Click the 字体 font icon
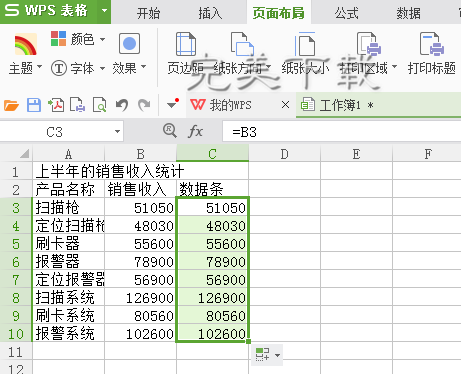Image resolution: width=461 pixels, height=374 pixels. click(x=59, y=68)
